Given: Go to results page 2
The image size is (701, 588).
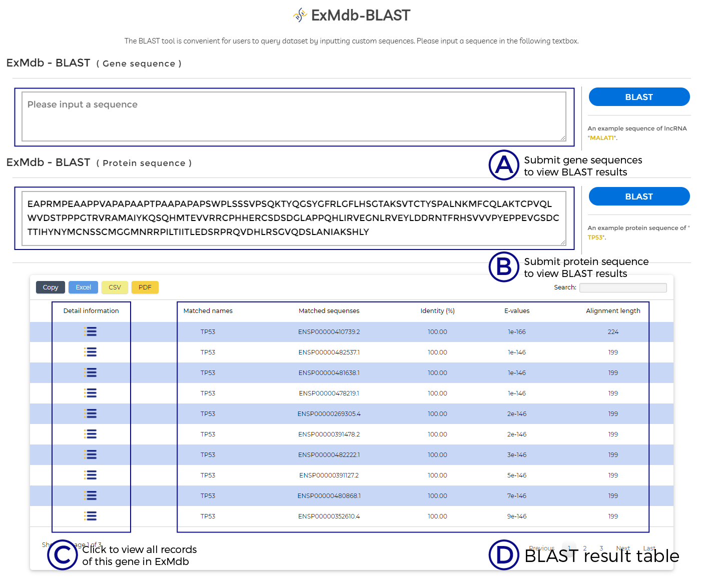Looking at the screenshot, I should (584, 548).
